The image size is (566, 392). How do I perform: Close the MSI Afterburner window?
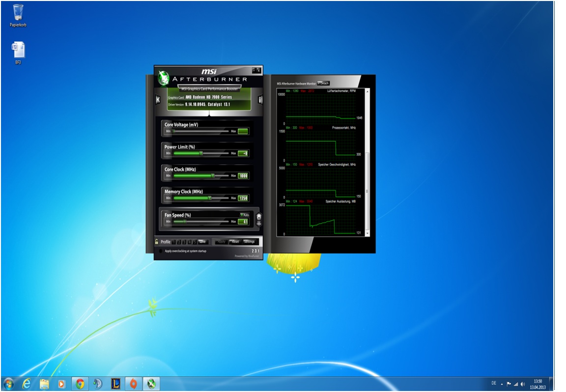tap(258, 70)
